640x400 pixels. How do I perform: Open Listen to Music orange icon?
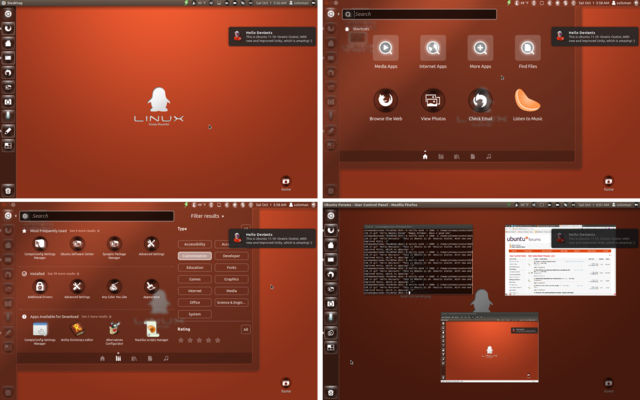(527, 100)
